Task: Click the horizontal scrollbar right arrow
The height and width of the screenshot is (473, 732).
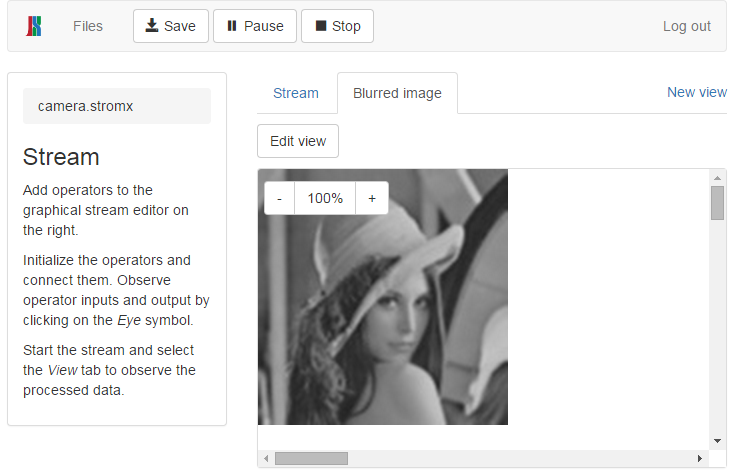Action: coord(699,459)
